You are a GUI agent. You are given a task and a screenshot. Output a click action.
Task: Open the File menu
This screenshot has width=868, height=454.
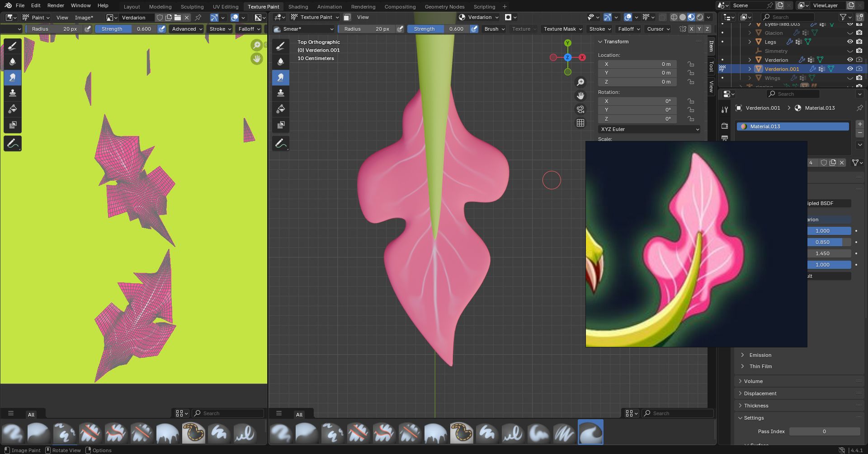[20, 5]
